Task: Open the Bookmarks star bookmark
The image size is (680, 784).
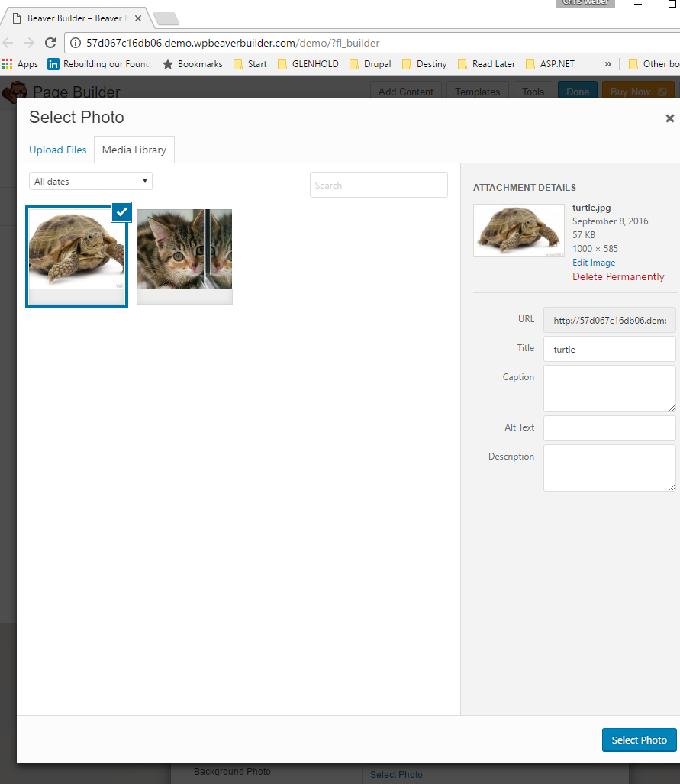Action: point(192,64)
